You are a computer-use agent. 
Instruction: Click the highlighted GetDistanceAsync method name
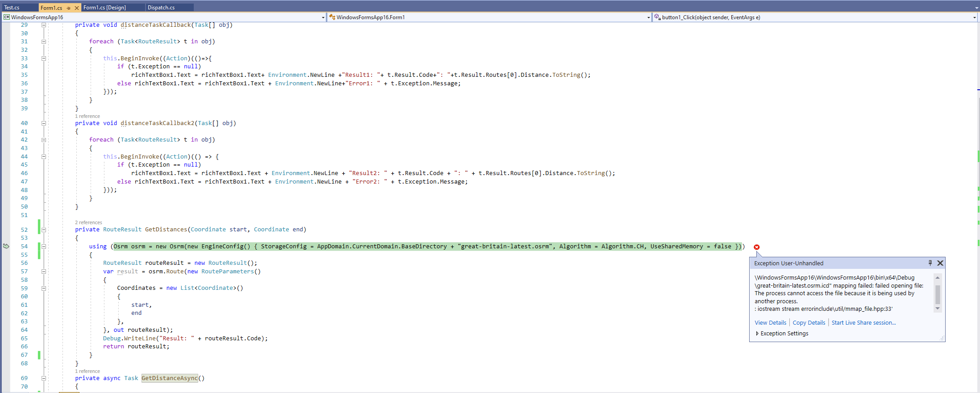[170, 378]
